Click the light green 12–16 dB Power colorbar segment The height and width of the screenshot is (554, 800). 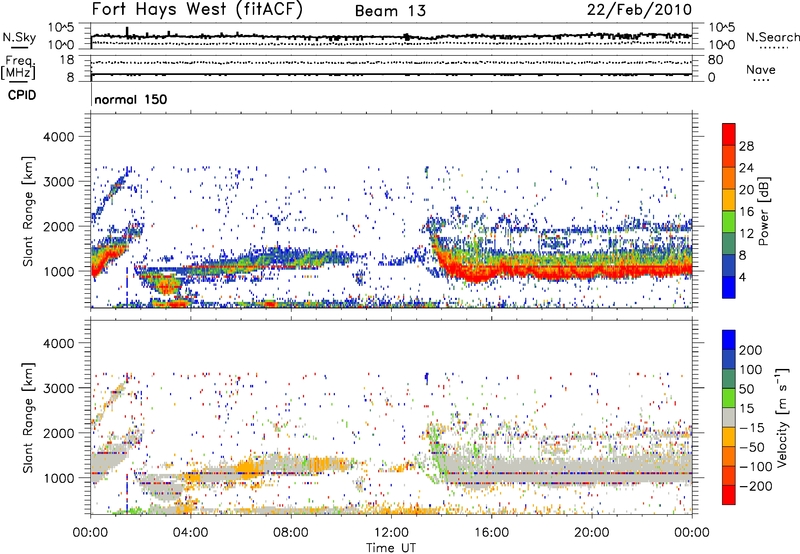click(729, 221)
